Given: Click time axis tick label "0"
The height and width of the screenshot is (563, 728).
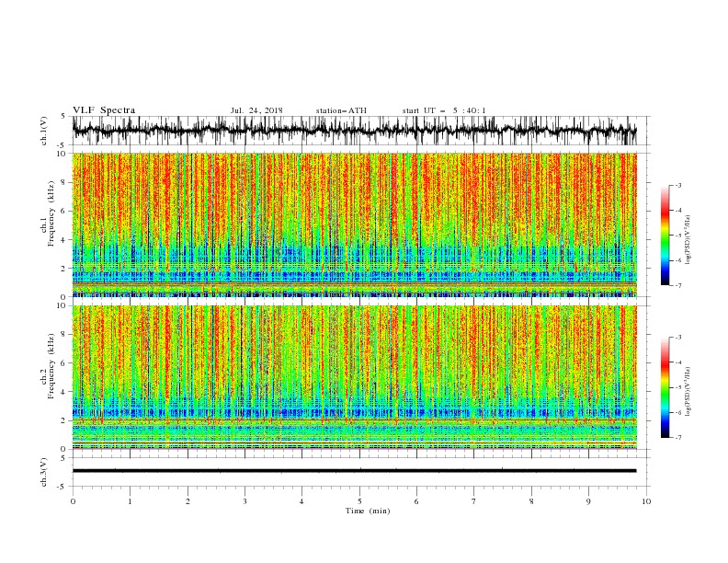Looking at the screenshot, I should (x=73, y=501).
